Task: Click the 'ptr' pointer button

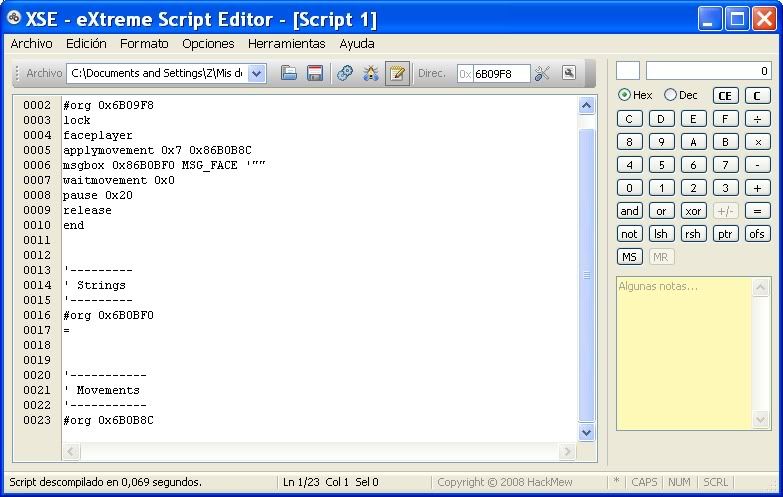Action: [725, 234]
